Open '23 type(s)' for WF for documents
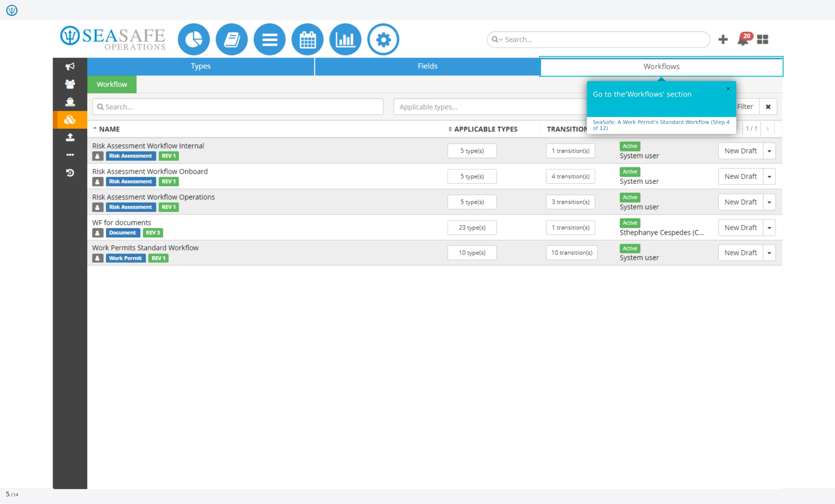This screenshot has width=835, height=504. 472,228
